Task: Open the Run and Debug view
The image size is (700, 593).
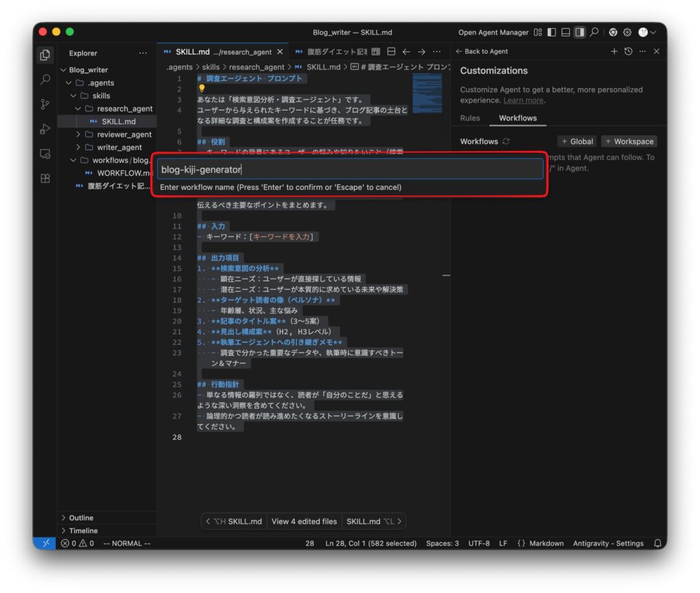Action: (45, 129)
